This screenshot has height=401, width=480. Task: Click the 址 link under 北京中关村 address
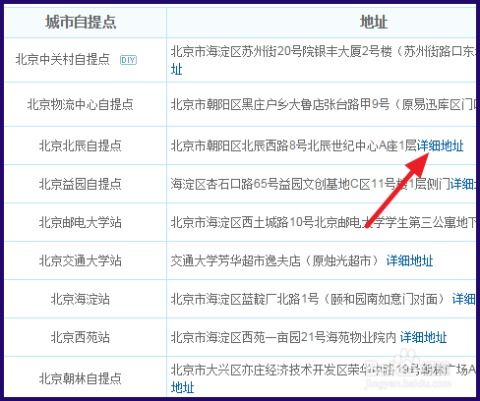pos(177,70)
